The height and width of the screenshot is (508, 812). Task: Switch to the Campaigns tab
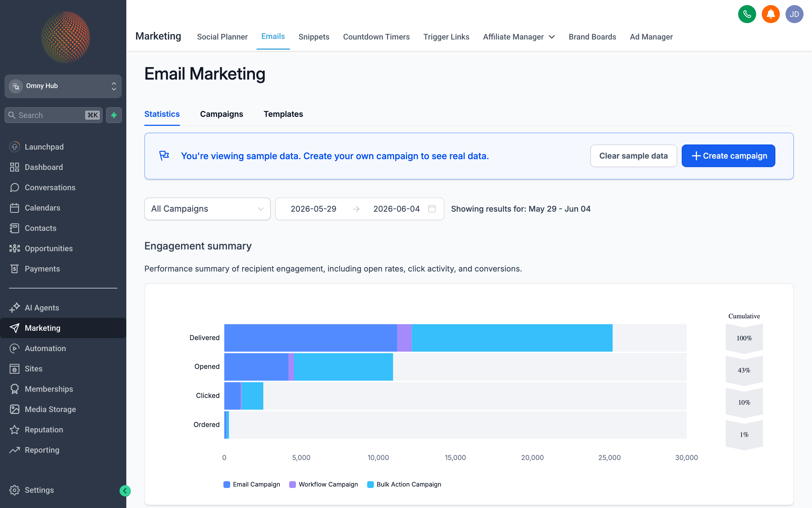[x=221, y=114]
